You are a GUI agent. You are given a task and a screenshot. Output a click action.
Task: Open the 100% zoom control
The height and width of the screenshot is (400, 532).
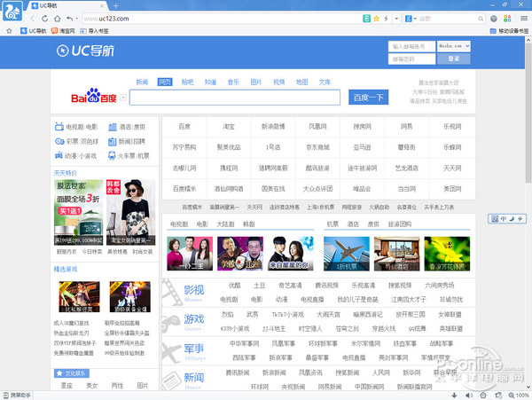click(519, 396)
